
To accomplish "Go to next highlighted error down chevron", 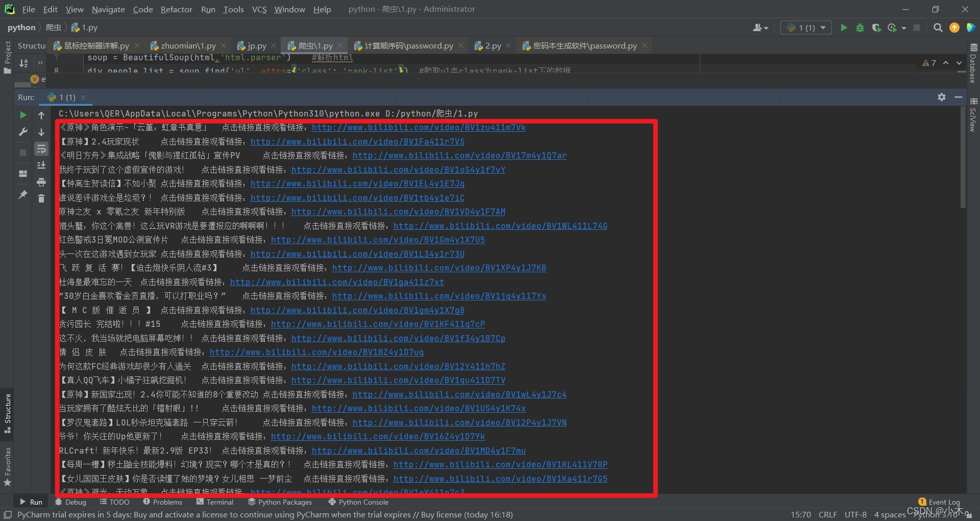I will [959, 63].
